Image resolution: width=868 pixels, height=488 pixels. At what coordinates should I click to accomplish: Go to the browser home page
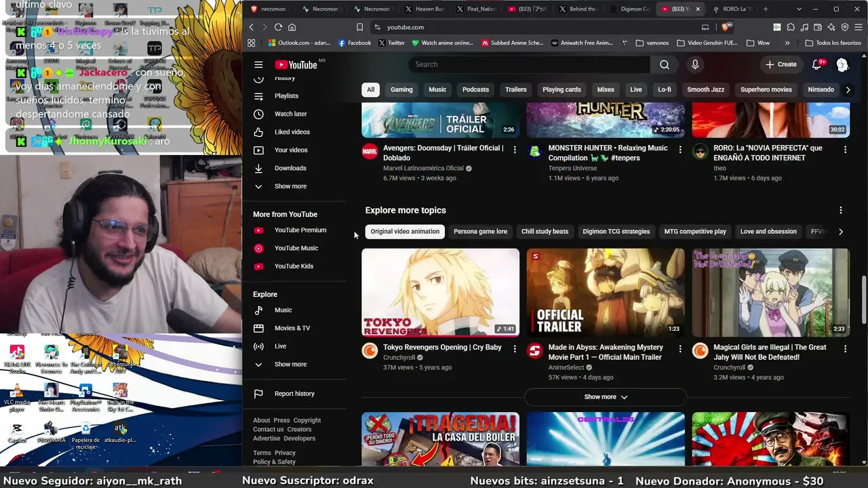click(x=292, y=27)
